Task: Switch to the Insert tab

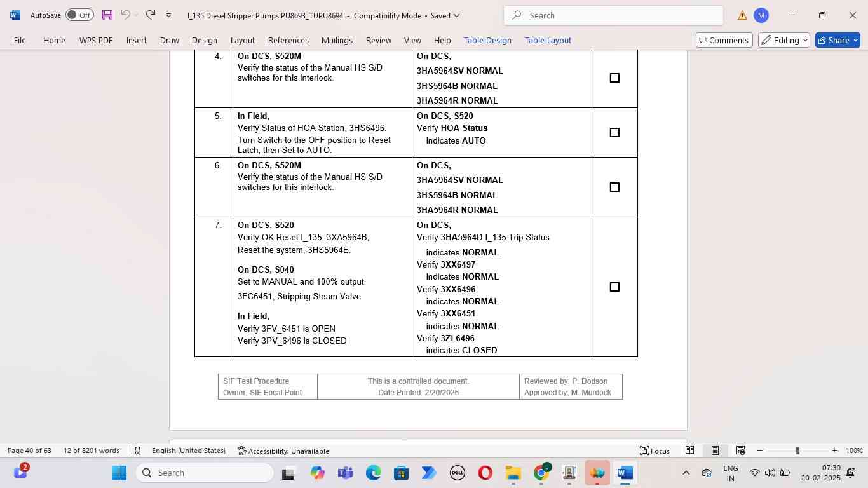Action: [137, 40]
